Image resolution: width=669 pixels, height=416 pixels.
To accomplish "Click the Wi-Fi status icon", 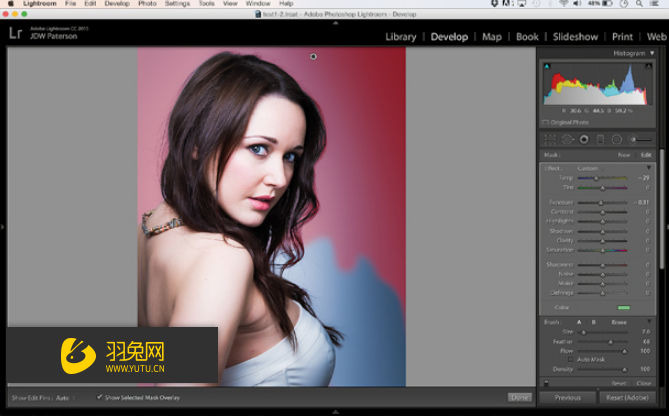I will point(563,3).
